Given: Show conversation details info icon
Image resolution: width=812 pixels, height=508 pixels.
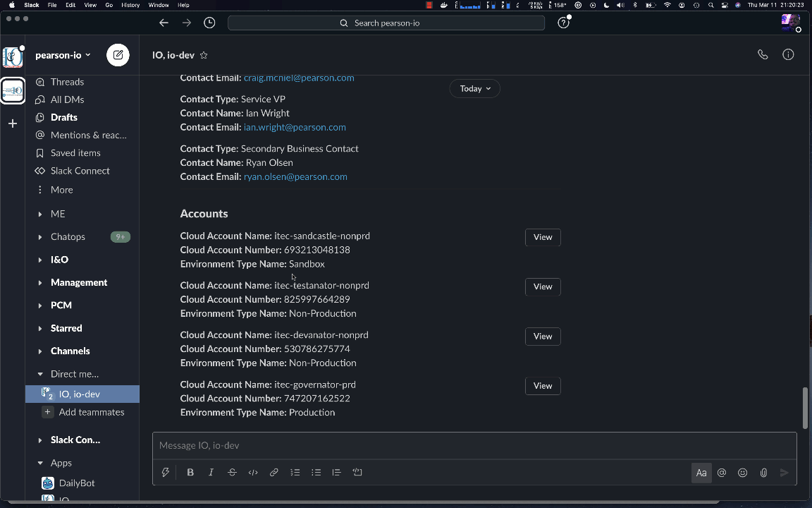Looking at the screenshot, I should tap(788, 54).
